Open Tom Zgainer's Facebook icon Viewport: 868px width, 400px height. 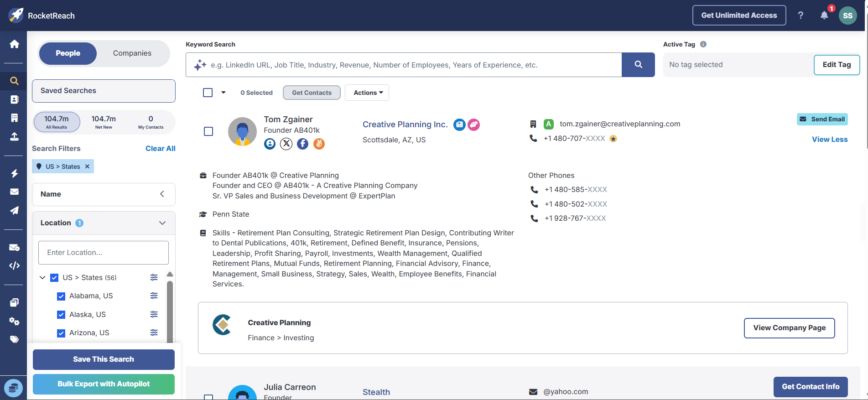[302, 144]
